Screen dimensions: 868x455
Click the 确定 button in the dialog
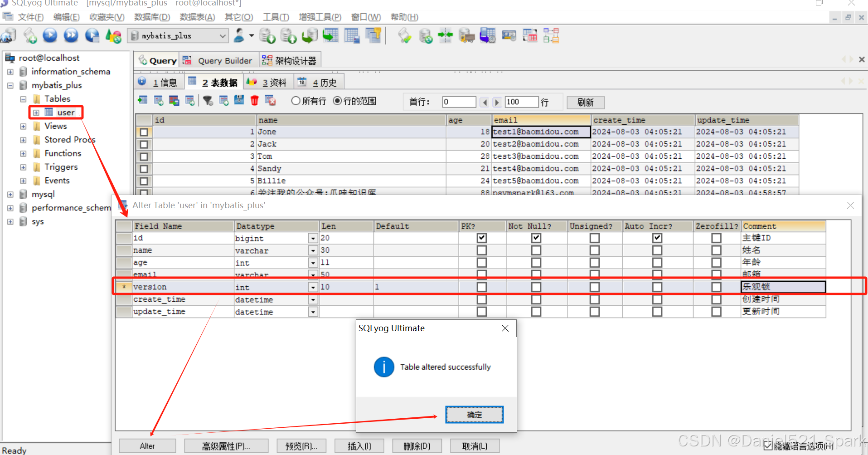click(x=474, y=415)
